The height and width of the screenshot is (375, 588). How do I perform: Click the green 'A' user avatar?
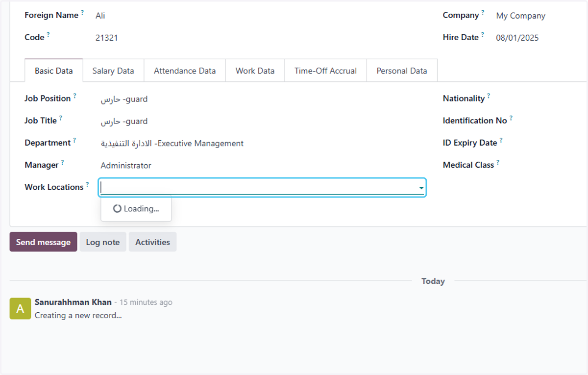point(20,309)
